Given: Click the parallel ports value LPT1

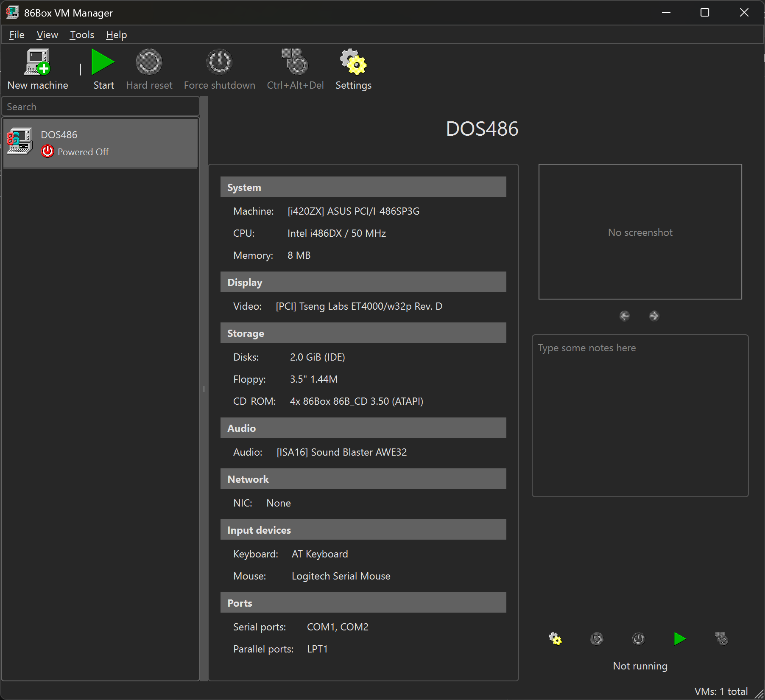Looking at the screenshot, I should click(317, 649).
